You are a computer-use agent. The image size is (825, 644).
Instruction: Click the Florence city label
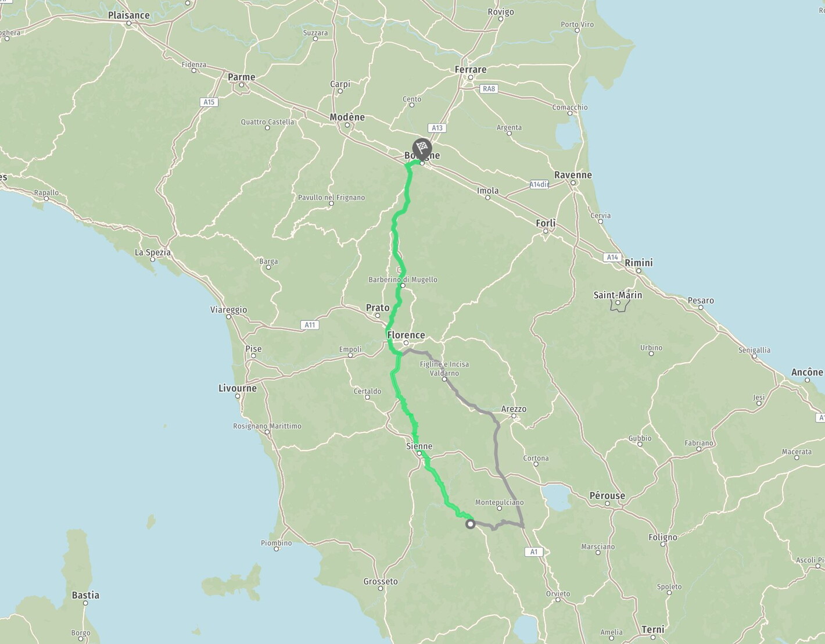coord(406,335)
